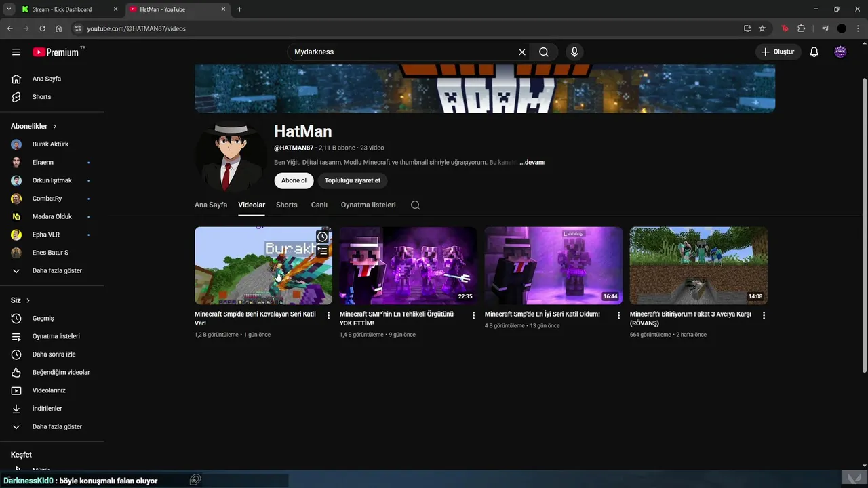868x488 pixels.
Task: Open video titled Minecraft Smp'de En İyi Seri Katil Oldum
Action: pos(542,314)
